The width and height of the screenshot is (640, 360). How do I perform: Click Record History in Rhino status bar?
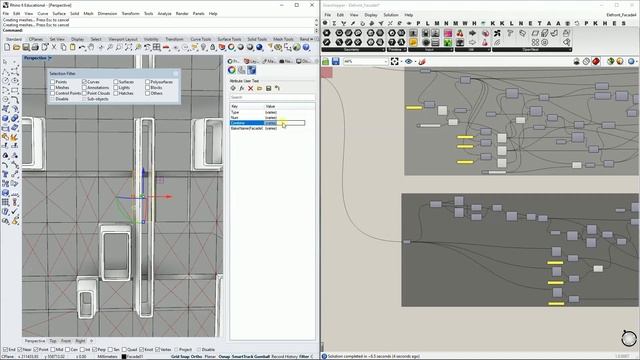pos(284,356)
